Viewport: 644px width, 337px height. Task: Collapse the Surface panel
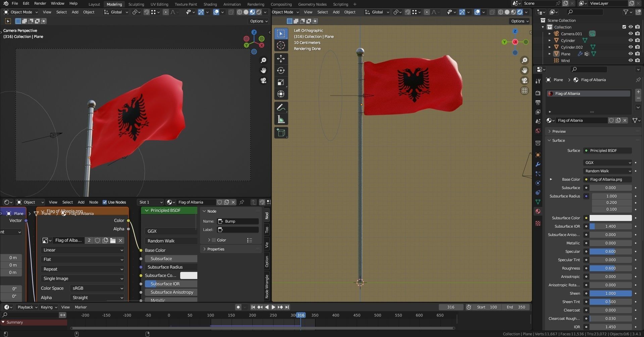[x=558, y=141]
